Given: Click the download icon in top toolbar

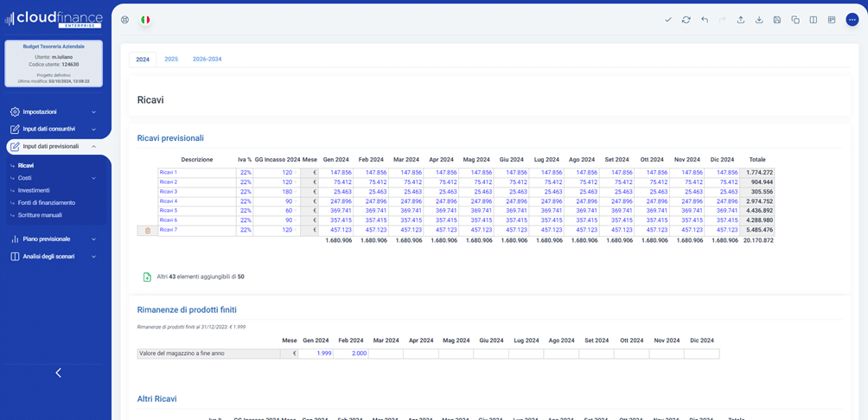Looking at the screenshot, I should tap(759, 20).
